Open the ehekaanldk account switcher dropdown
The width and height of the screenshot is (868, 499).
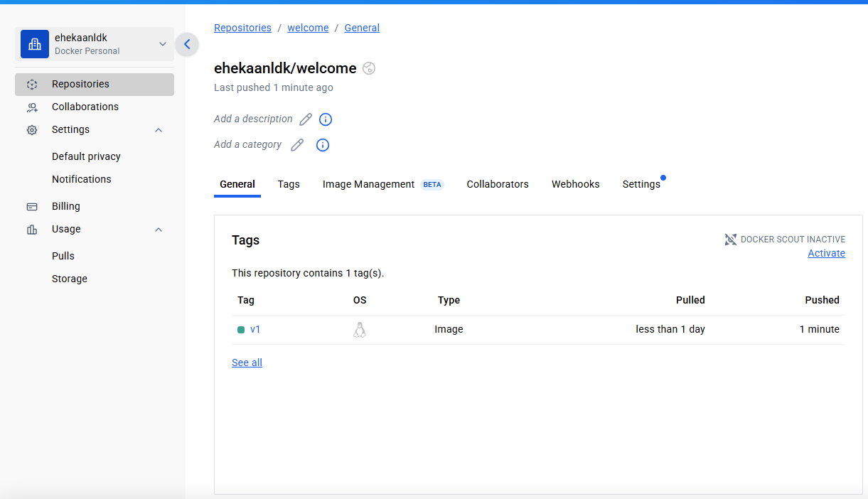[x=95, y=44]
